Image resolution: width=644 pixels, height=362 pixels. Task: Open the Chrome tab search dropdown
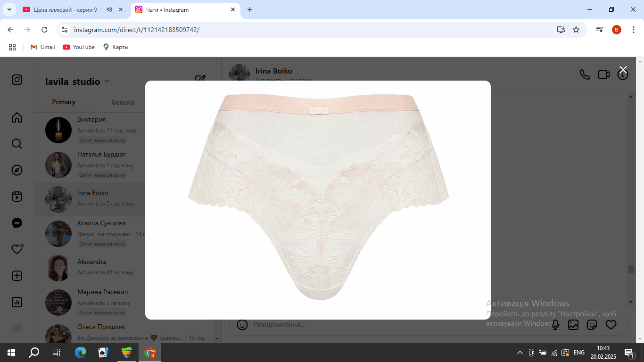click(9, 9)
